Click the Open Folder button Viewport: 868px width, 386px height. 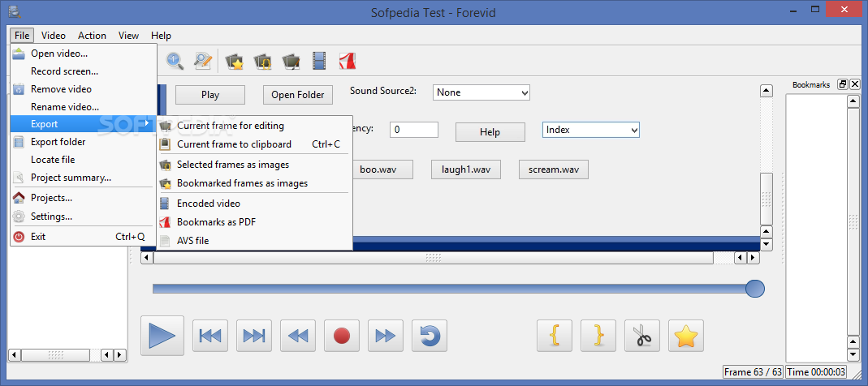point(298,95)
